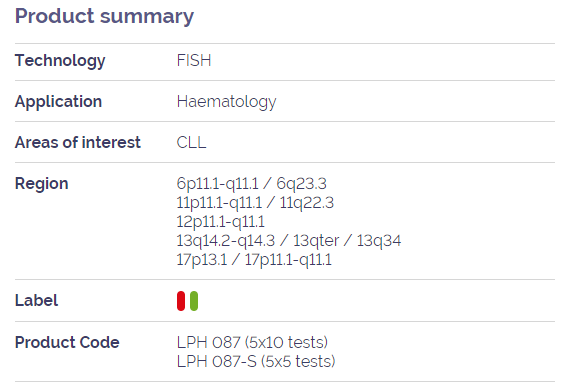Click the green label color pill
564x384 pixels.
click(194, 301)
